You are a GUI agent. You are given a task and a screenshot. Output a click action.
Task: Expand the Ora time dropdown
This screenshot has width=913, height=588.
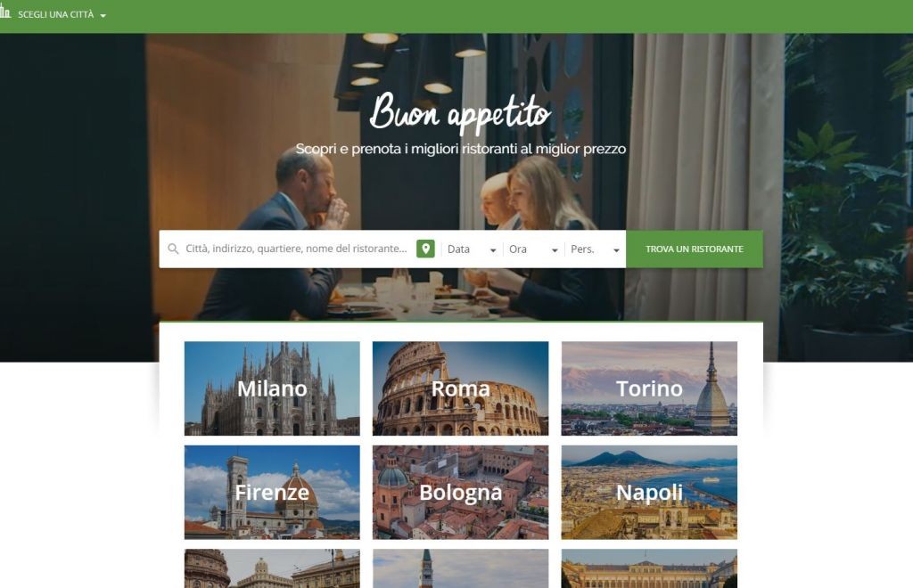click(x=533, y=249)
